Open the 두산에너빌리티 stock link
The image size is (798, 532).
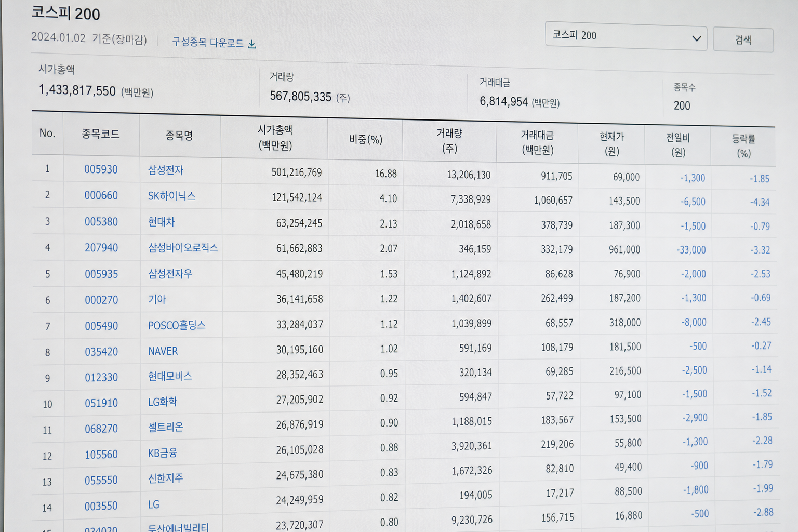pyautogui.click(x=178, y=527)
